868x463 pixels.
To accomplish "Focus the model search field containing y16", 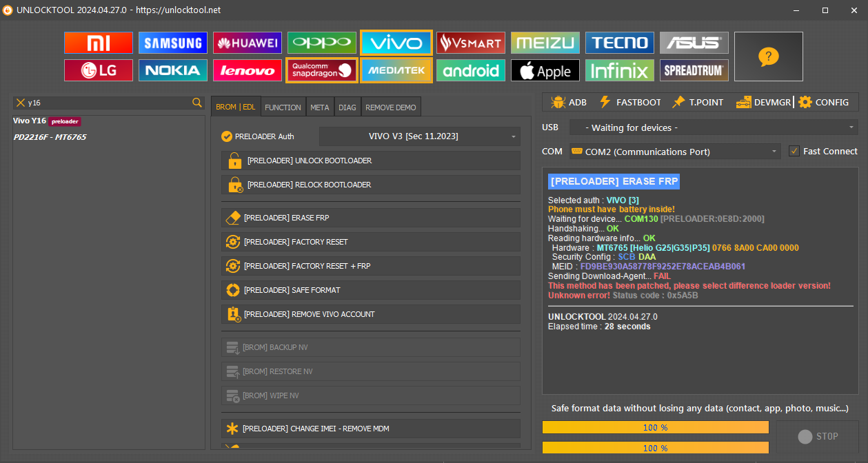I will (x=108, y=103).
